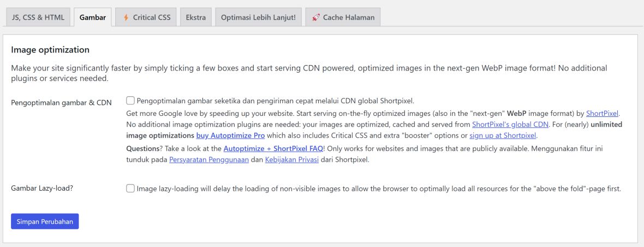Open the Cache Halaman tab label

coord(349,17)
